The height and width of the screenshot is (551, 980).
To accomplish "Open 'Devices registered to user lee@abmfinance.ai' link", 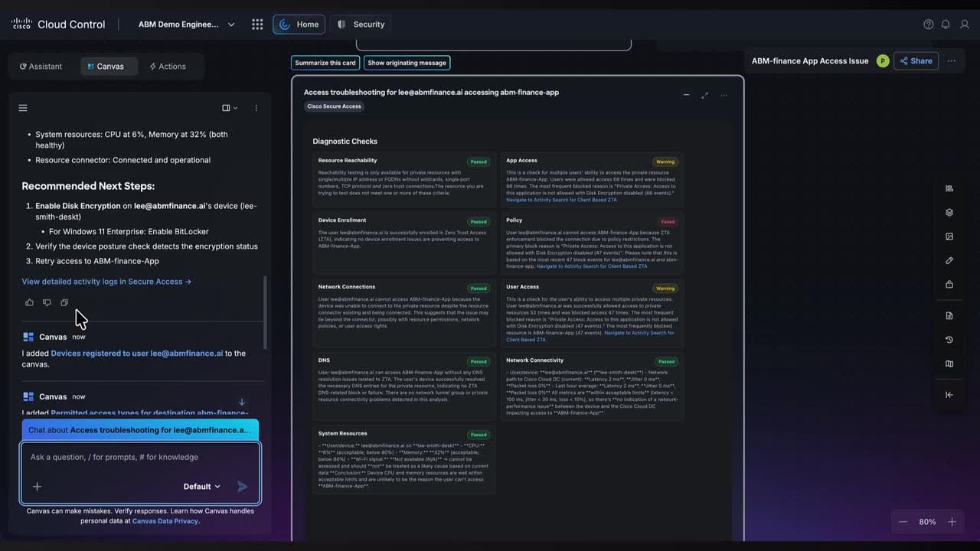I will 137,354.
